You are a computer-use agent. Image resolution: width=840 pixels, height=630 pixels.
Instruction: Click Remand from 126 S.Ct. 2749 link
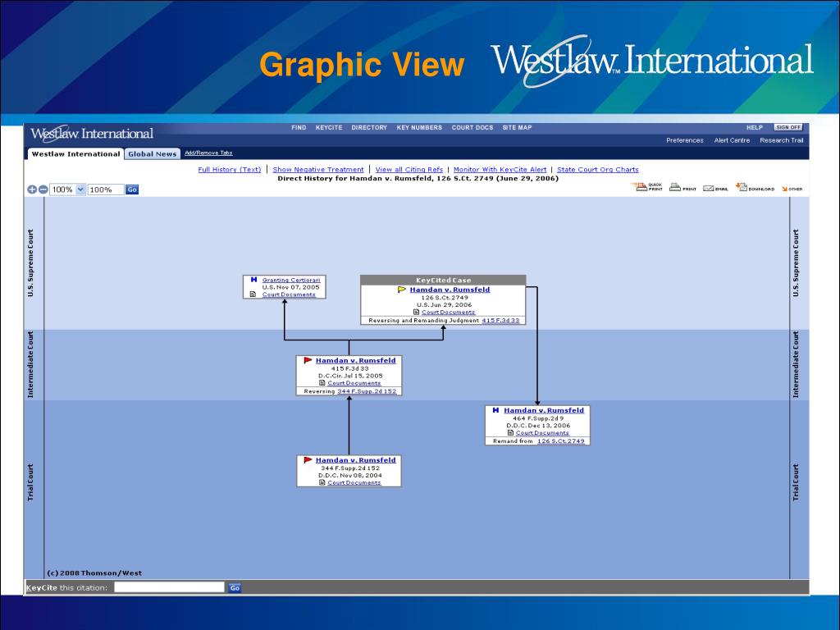pyautogui.click(x=561, y=441)
